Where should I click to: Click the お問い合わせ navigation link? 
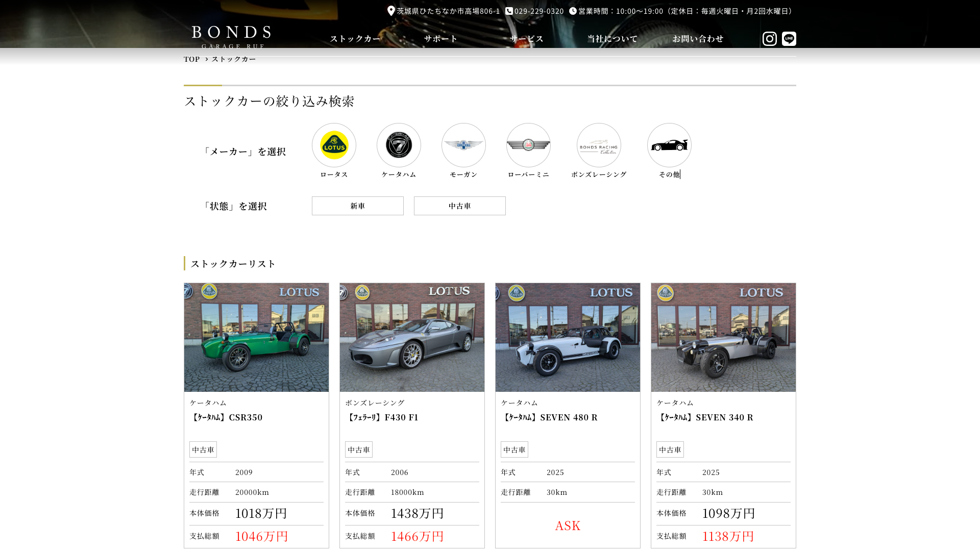(x=698, y=39)
